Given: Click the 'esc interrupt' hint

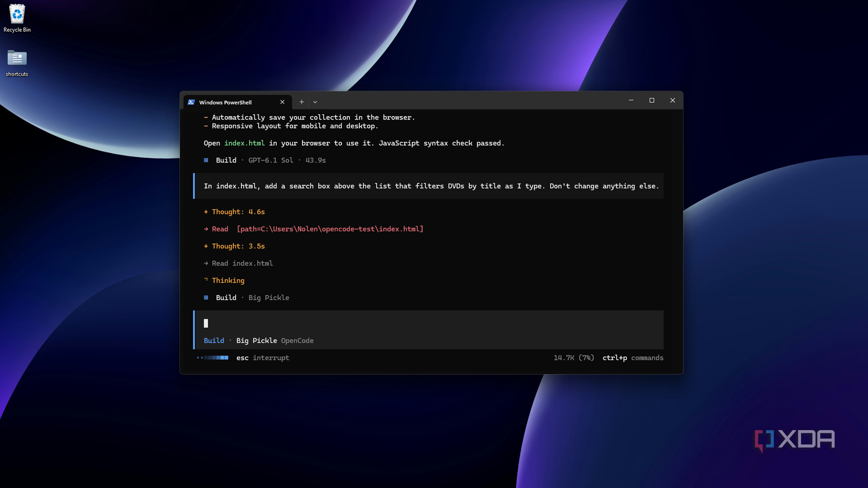Looking at the screenshot, I should point(263,358).
